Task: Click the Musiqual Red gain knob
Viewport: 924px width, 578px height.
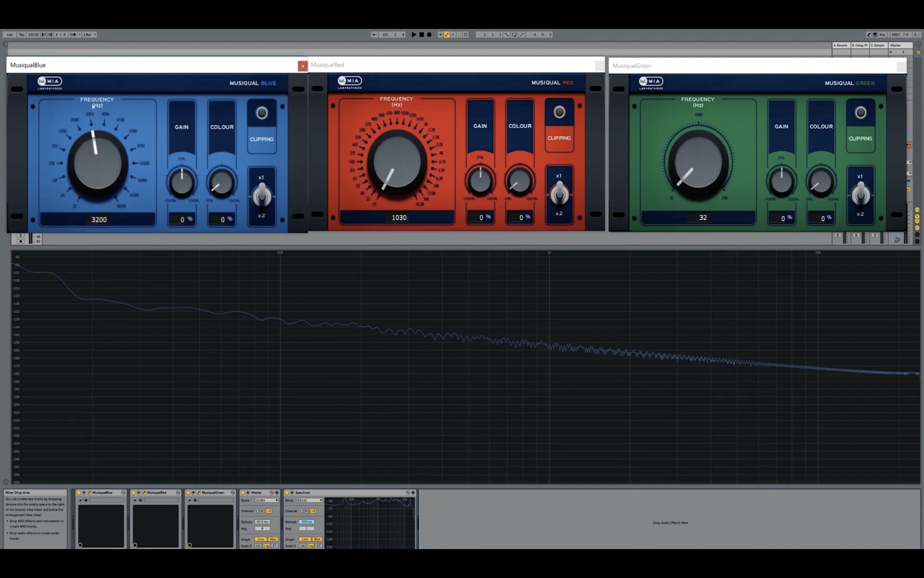Action: 480,181
